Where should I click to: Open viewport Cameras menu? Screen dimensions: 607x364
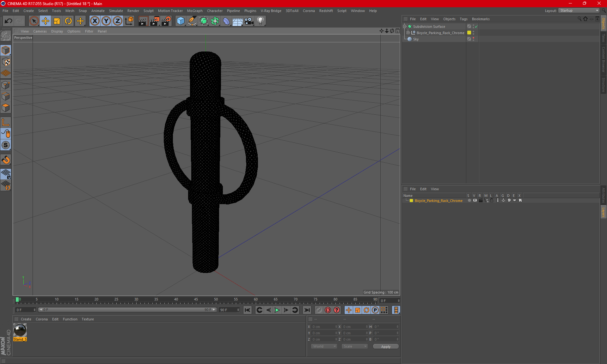pyautogui.click(x=40, y=31)
